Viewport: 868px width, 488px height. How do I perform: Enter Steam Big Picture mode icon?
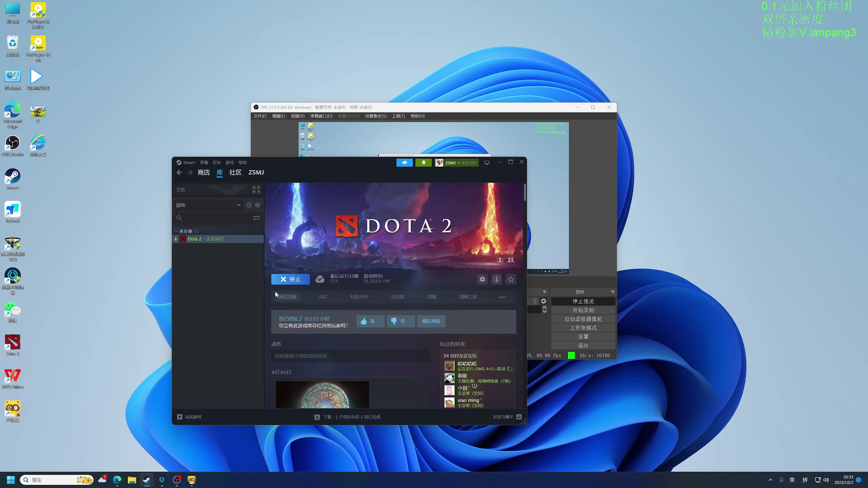(487, 163)
